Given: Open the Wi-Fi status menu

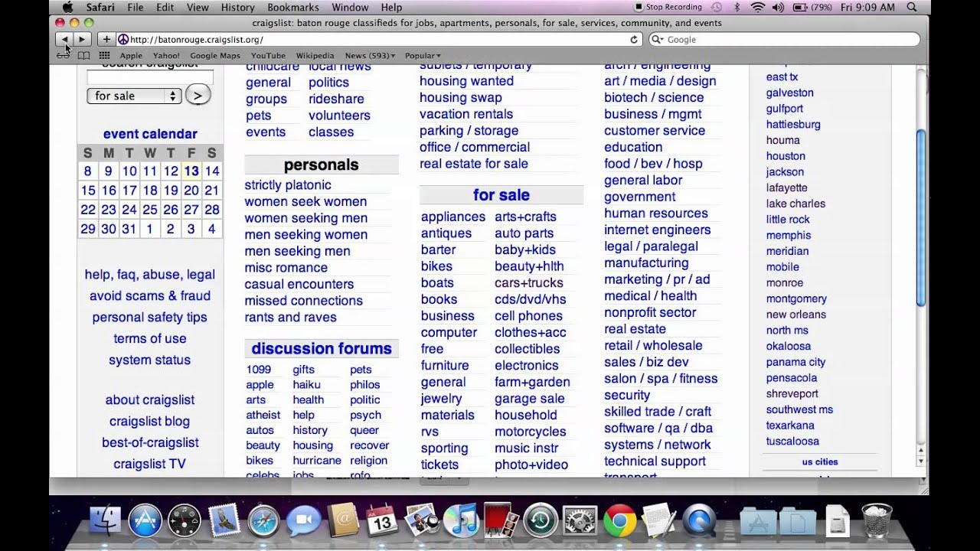Looking at the screenshot, I should [758, 7].
